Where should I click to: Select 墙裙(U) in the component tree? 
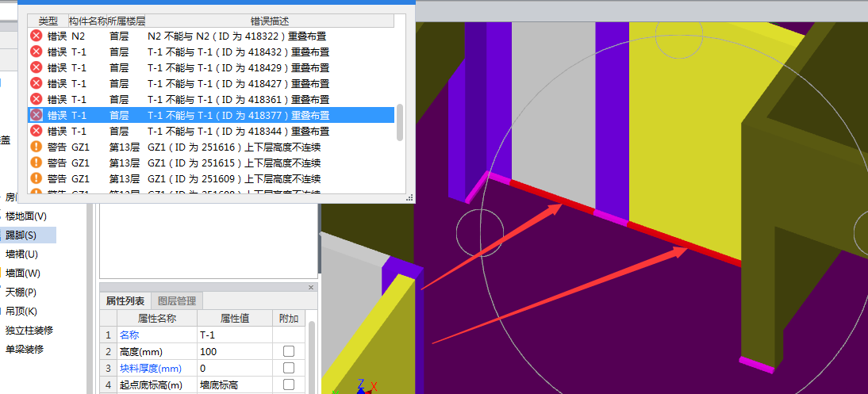pyautogui.click(x=21, y=254)
